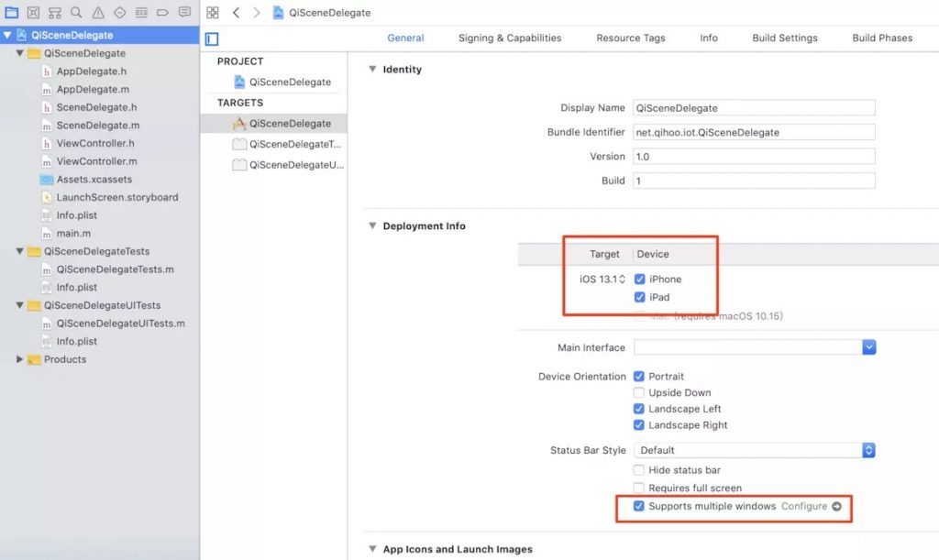Screen dimensions: 939x560
Task: Open the Project navigator folder icon
Action: (11, 12)
